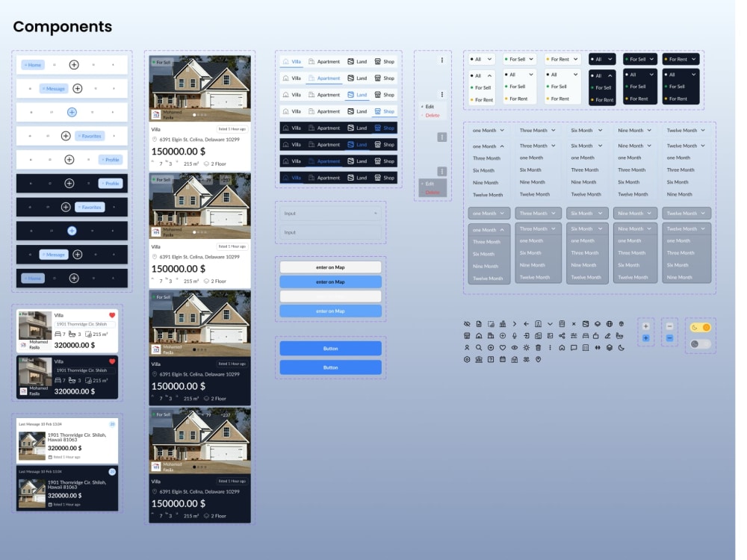Viewport: 747px width, 560px height.
Task: Click the calendar icon
Action: [503, 360]
